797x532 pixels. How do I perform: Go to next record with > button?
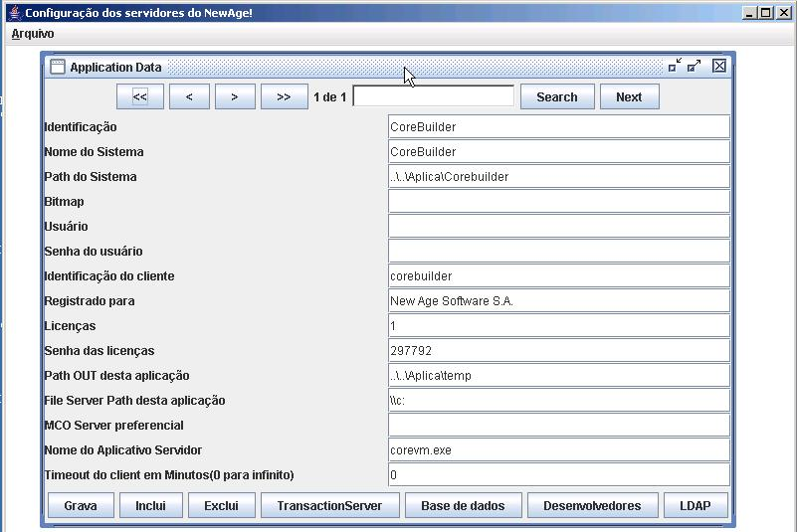click(x=235, y=96)
